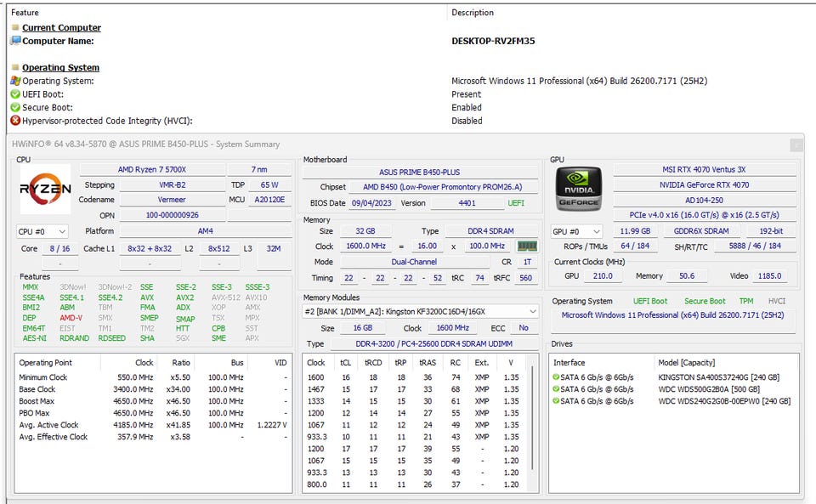Screen dimensions: 816x504
Task: Click the NVIDIA GeForce logo image
Action: pos(579,189)
